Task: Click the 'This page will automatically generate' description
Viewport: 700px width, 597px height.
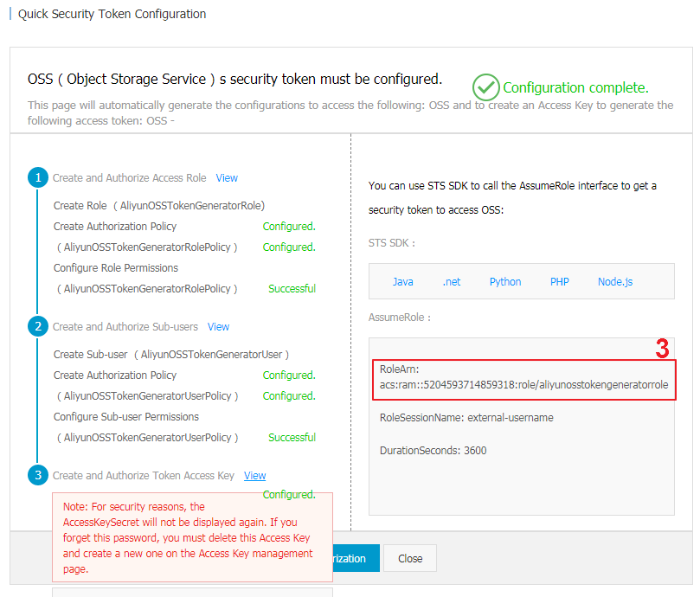Action: (x=350, y=113)
